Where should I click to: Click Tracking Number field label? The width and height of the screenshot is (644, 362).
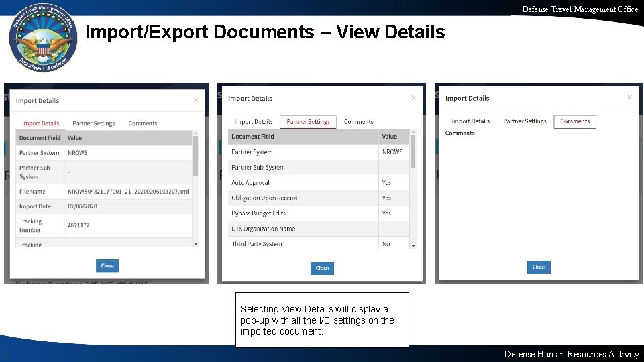(x=30, y=225)
